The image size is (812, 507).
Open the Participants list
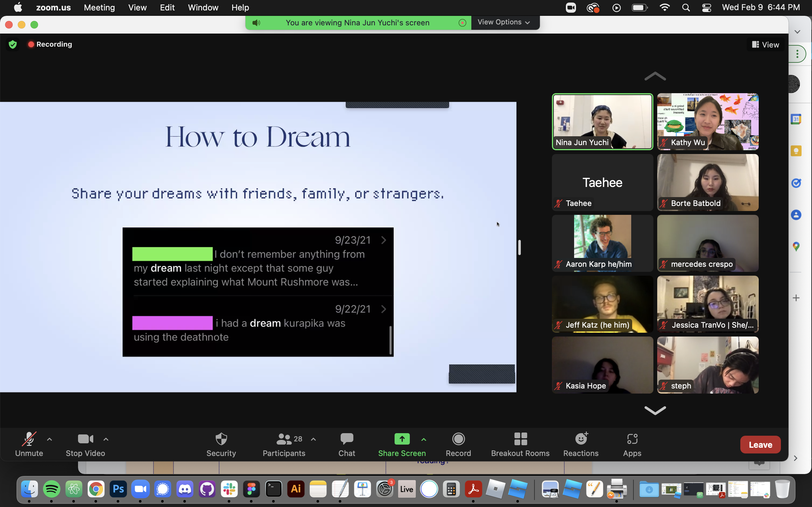(284, 444)
